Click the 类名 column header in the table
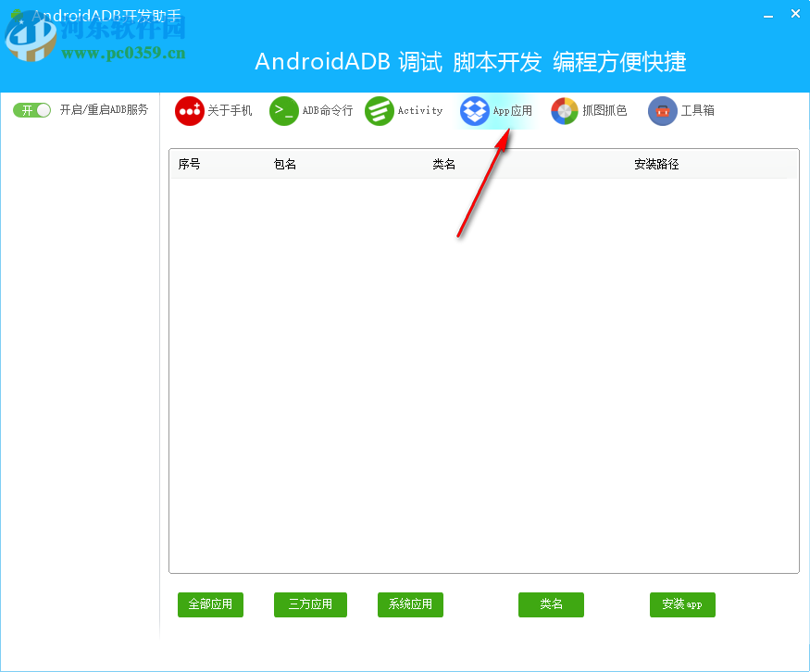Image resolution: width=810 pixels, height=672 pixels. point(444,164)
